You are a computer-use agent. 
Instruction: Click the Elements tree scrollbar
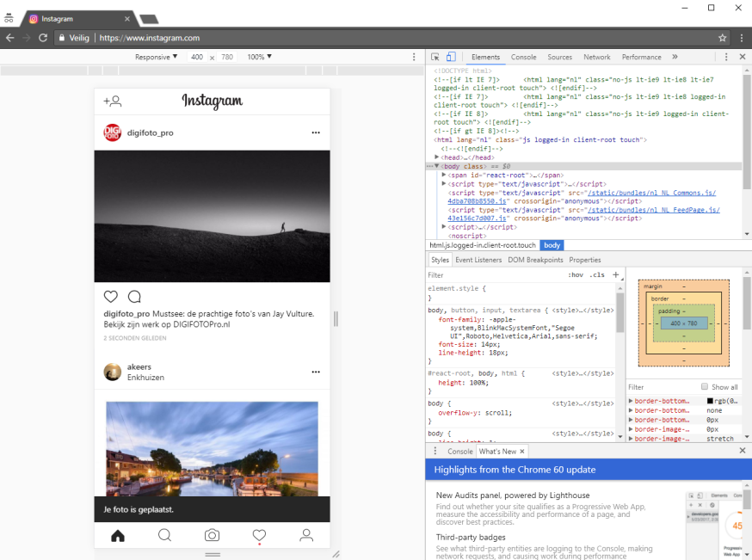tap(747, 132)
